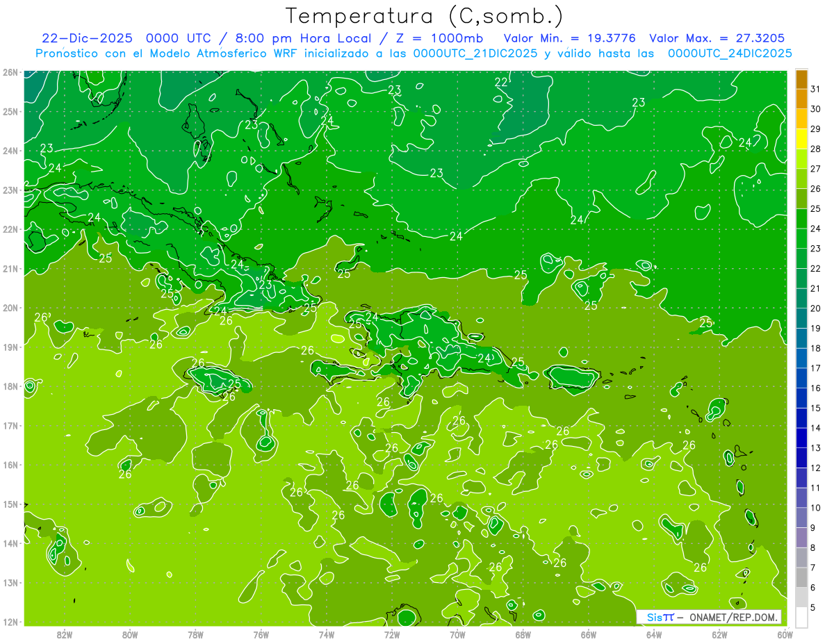Click the longitude axis label "68W"
Image resolution: width=834 pixels, height=644 pixels.
pos(523,634)
